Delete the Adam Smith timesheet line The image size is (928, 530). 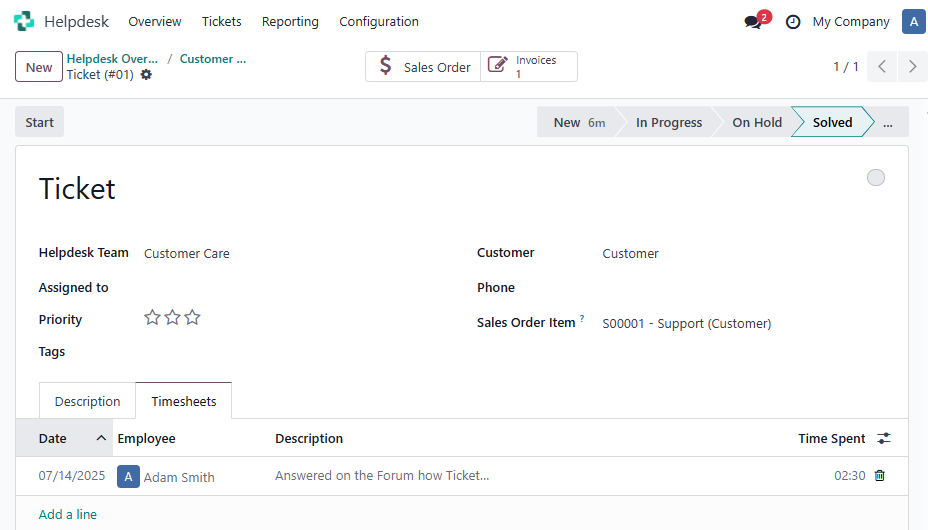click(879, 476)
